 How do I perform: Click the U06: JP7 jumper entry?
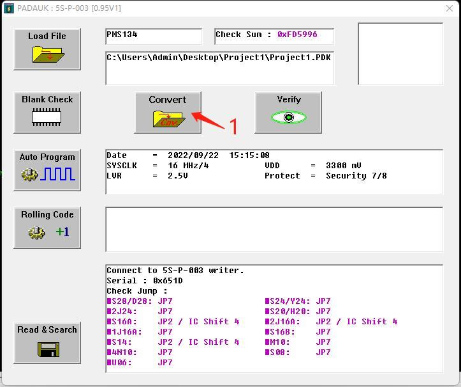(140, 363)
